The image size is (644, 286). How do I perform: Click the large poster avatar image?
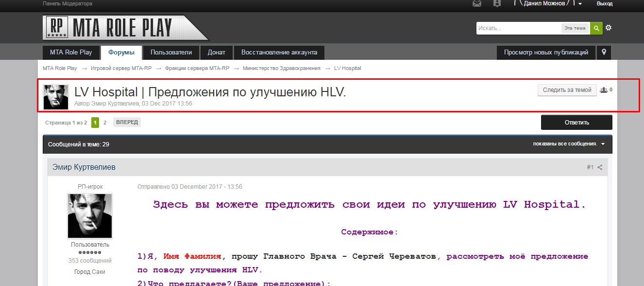point(90,216)
